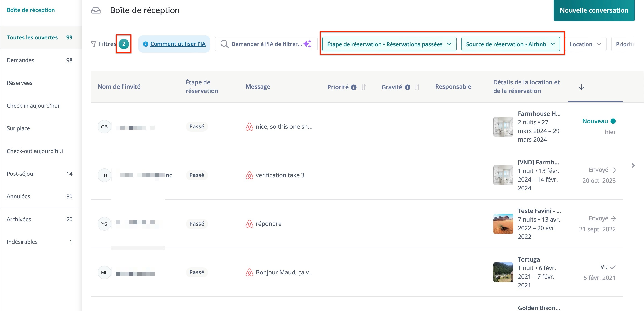Screen dimensions: 644x311
Task: Click Priorité column info icon
Action: (x=354, y=87)
